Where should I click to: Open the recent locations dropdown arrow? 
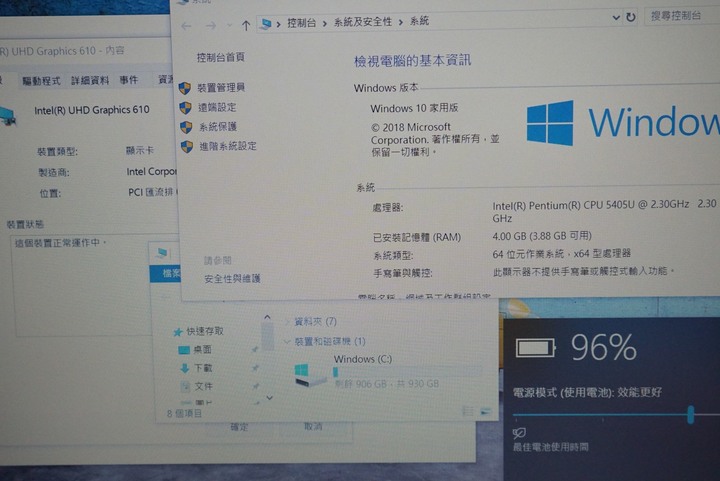coord(229,25)
